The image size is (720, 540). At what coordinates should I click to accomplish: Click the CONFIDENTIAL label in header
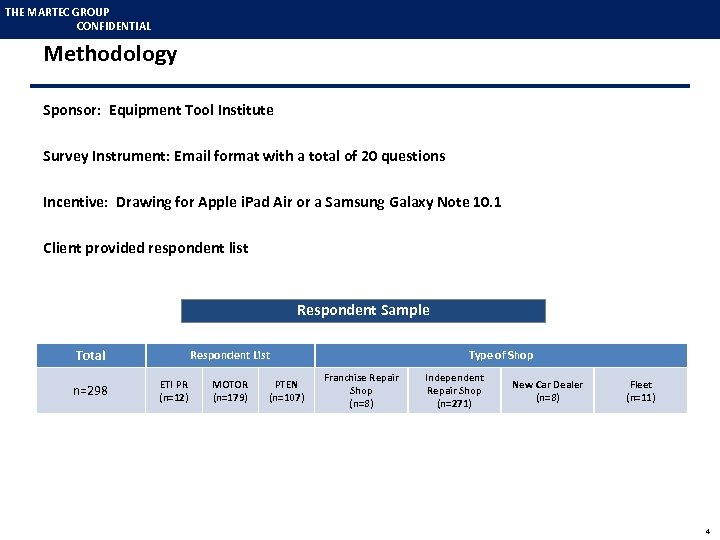coord(114,26)
